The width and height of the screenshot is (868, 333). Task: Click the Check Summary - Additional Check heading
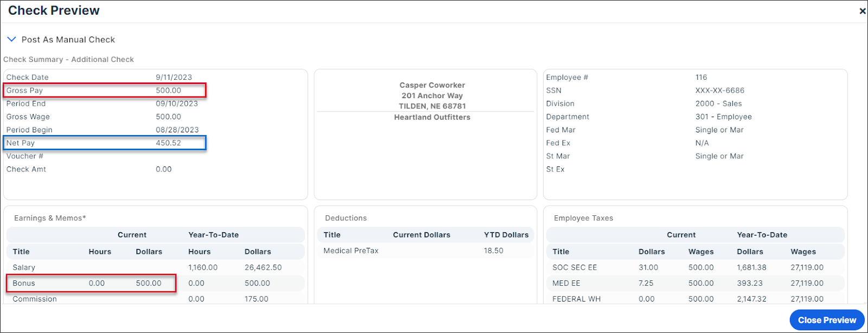point(68,60)
